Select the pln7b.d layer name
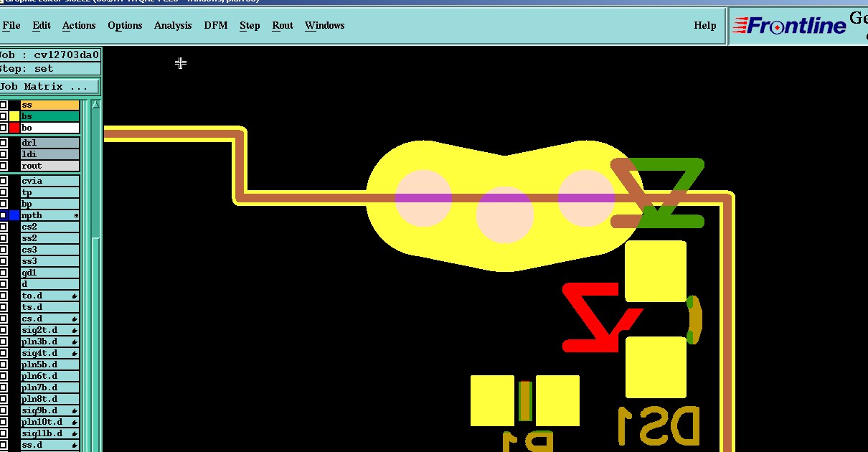 click(49, 387)
